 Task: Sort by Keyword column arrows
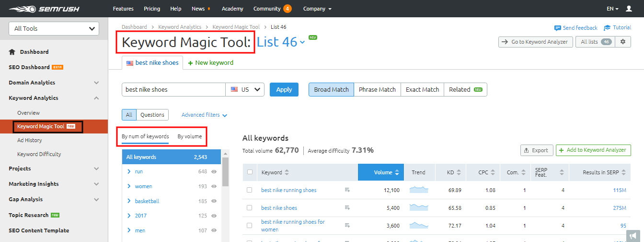click(x=287, y=172)
